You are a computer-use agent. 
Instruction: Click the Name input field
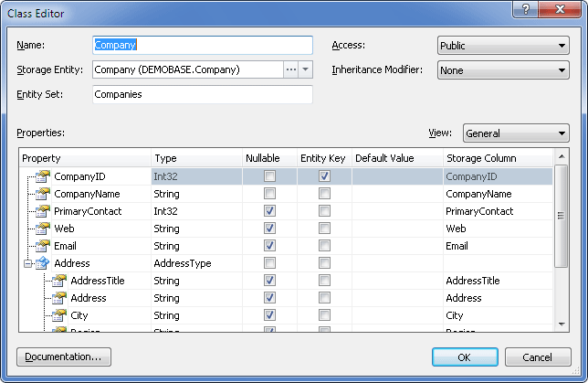(x=203, y=45)
